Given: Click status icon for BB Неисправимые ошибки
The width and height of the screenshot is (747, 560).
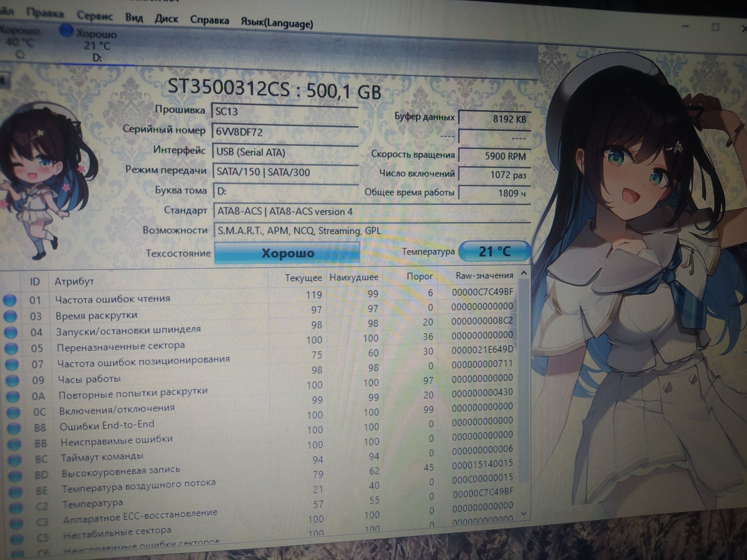Looking at the screenshot, I should click(14, 444).
